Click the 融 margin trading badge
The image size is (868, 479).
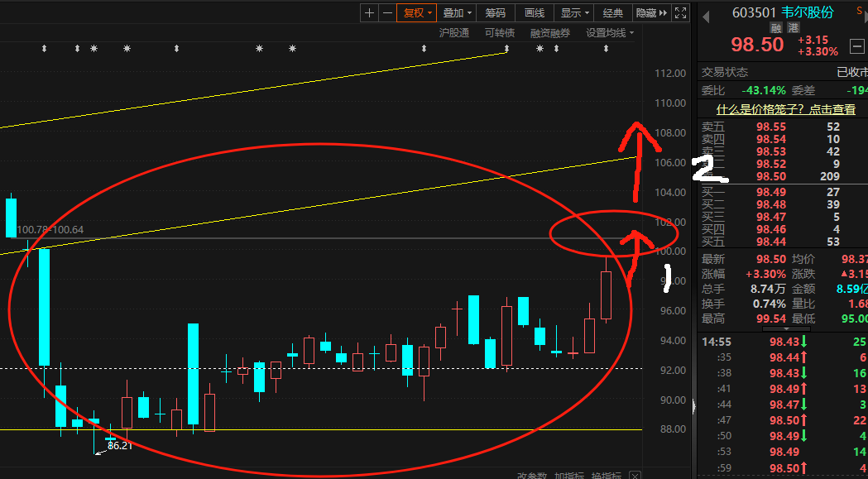click(x=776, y=28)
